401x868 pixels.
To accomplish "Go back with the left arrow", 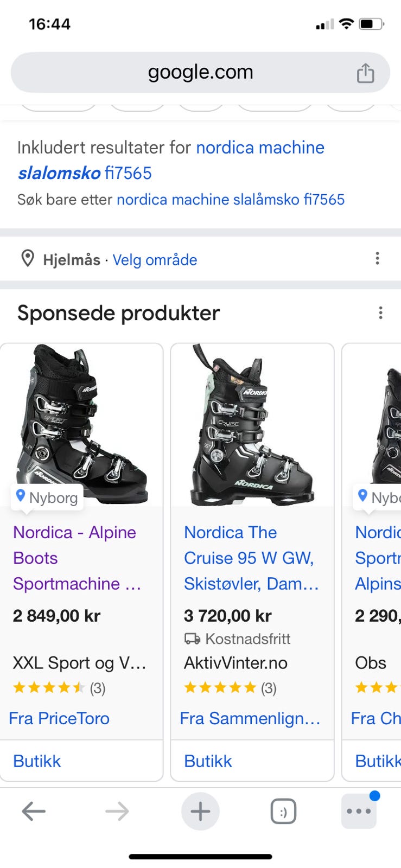I will (34, 812).
